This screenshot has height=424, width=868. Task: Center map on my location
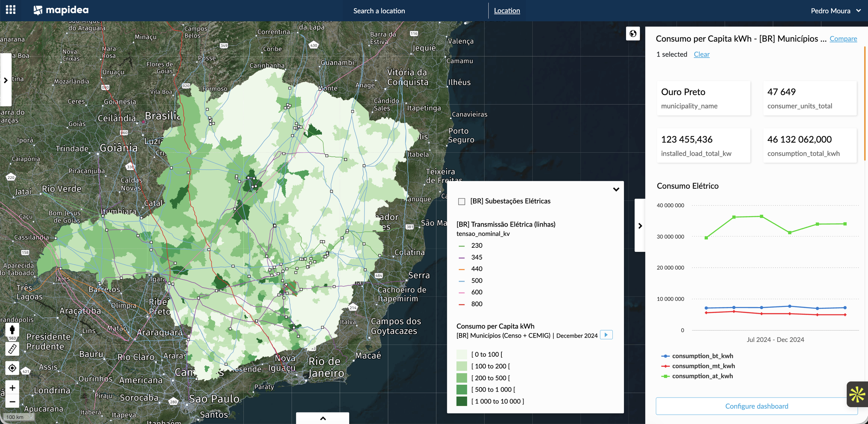click(12, 368)
